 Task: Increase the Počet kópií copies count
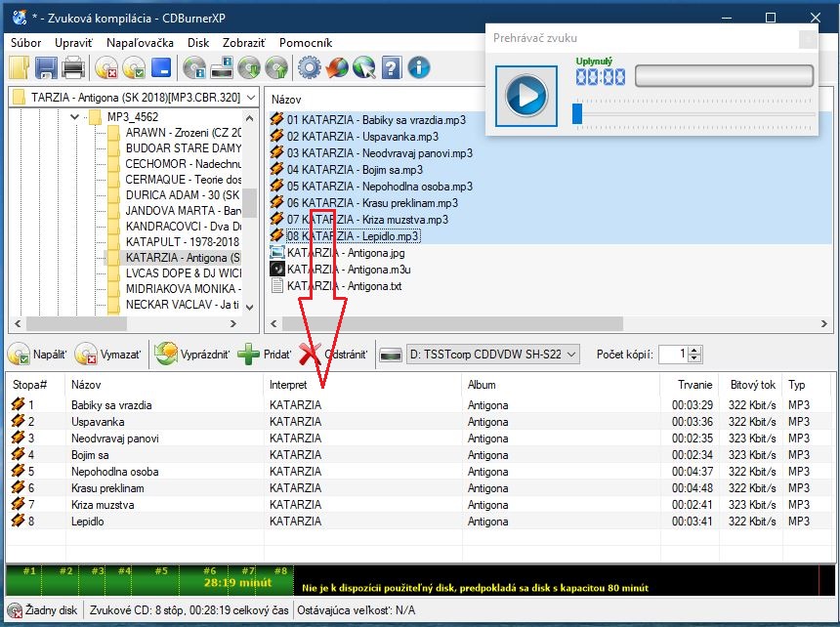click(694, 350)
